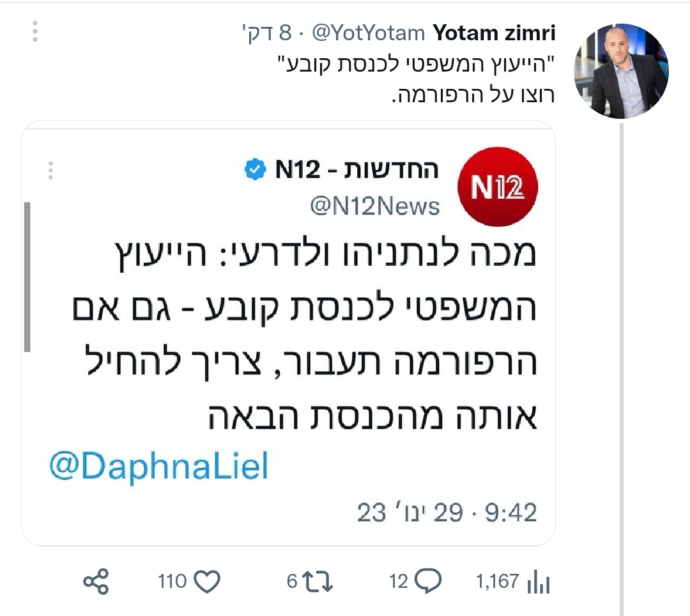690x616 pixels.
Task: Open the @N12News handle
Action: [374, 206]
